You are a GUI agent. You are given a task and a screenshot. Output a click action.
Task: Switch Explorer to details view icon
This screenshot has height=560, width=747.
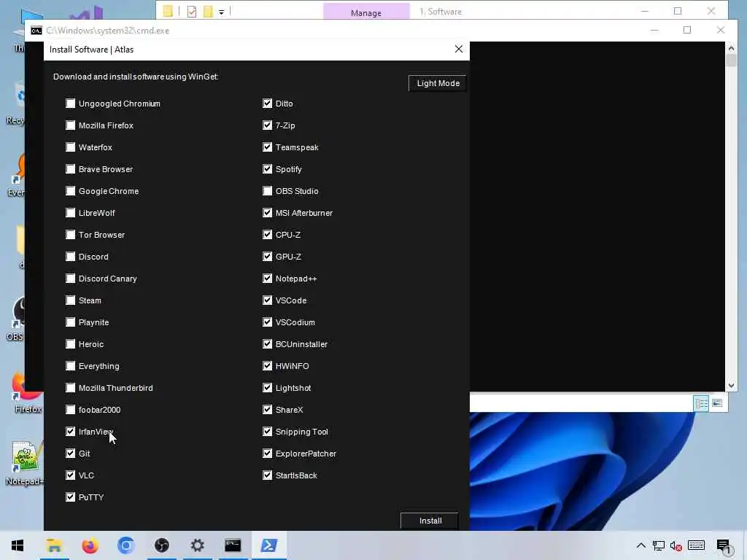[701, 403]
